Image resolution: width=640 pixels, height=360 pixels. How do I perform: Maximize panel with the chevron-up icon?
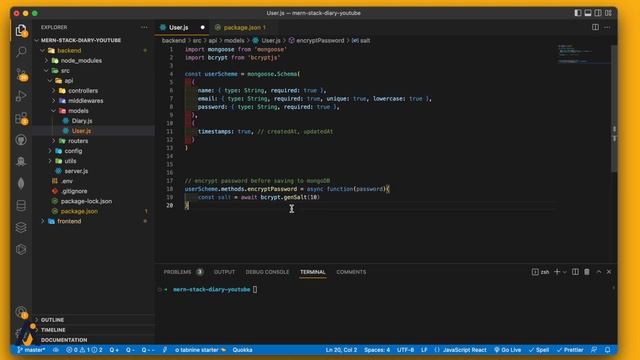pos(599,272)
